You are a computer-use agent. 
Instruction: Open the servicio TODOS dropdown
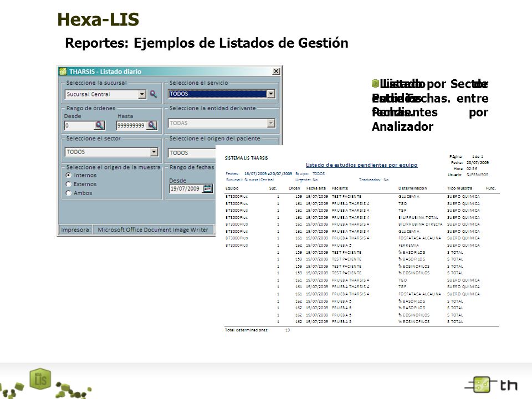(271, 94)
